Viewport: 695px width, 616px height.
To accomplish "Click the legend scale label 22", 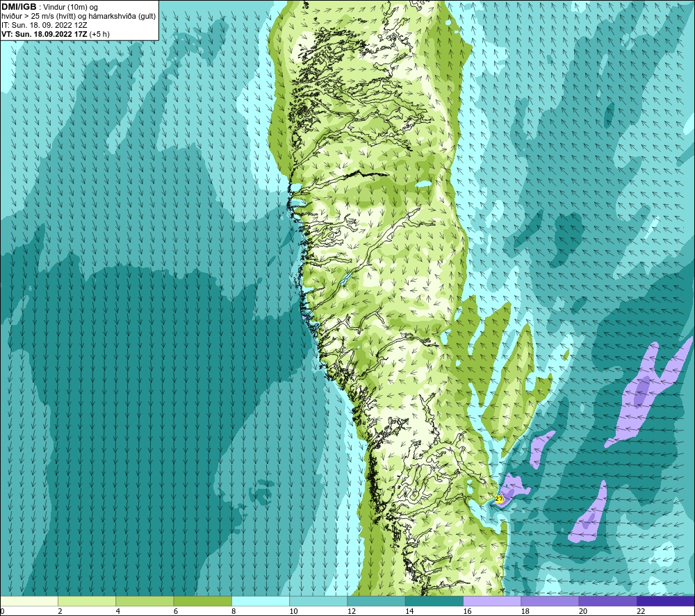I will tap(641, 611).
